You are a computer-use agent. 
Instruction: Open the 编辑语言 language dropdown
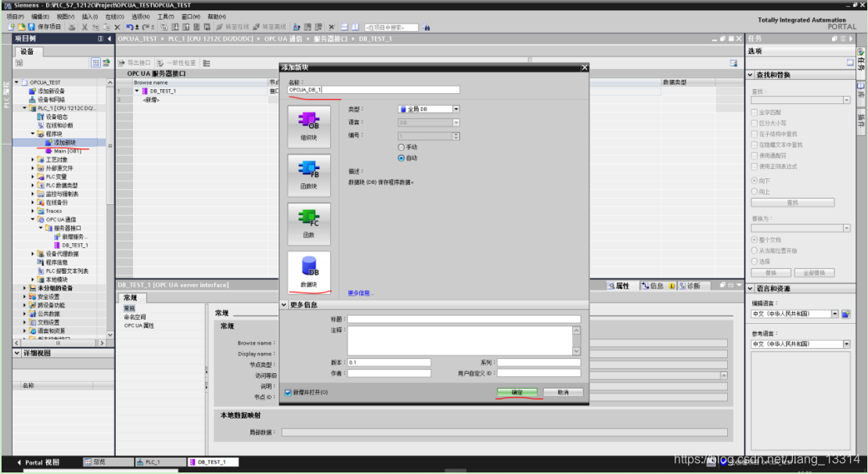[x=835, y=314]
